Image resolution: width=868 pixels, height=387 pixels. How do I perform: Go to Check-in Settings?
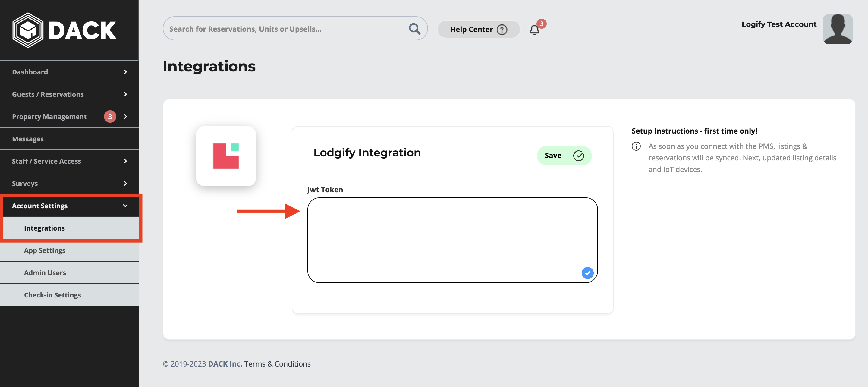tap(52, 295)
